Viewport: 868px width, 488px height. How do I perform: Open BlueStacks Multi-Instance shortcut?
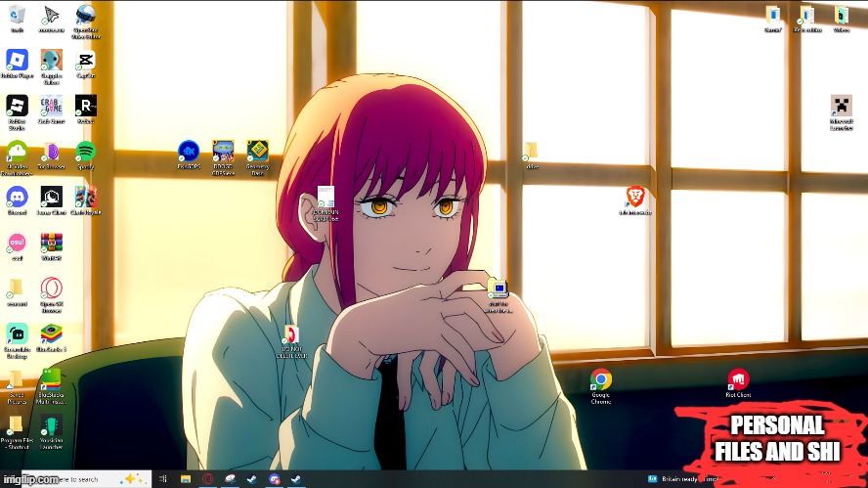point(52,386)
